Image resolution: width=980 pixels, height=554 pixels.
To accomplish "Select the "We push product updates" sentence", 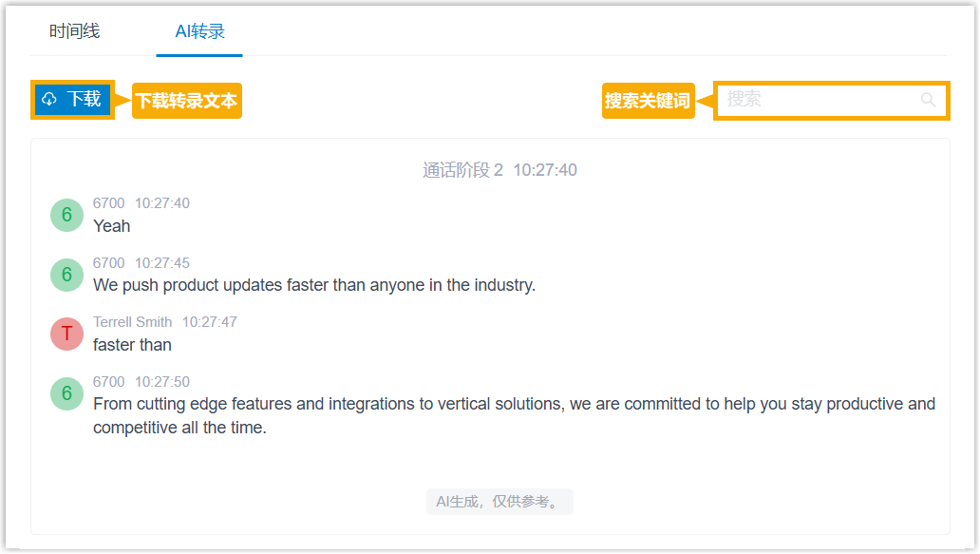I will click(314, 285).
